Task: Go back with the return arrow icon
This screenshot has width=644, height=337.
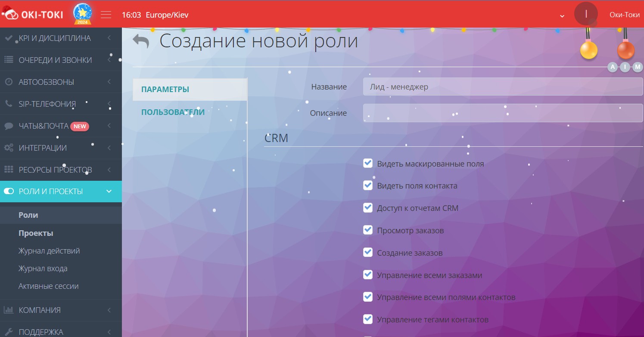Action: 141,41
